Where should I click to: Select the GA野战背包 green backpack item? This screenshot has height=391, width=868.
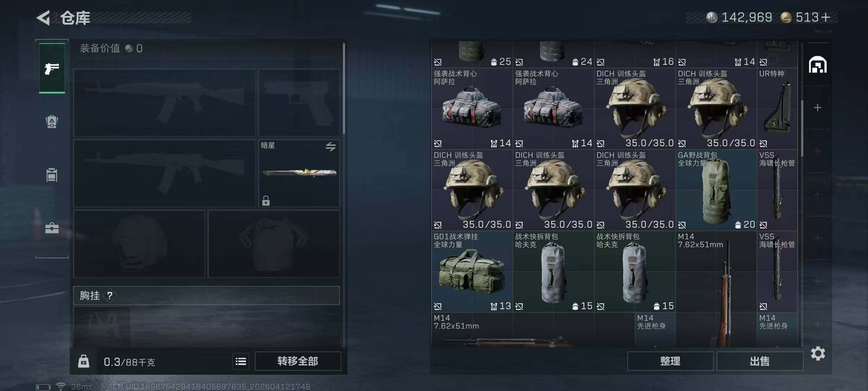tap(716, 190)
